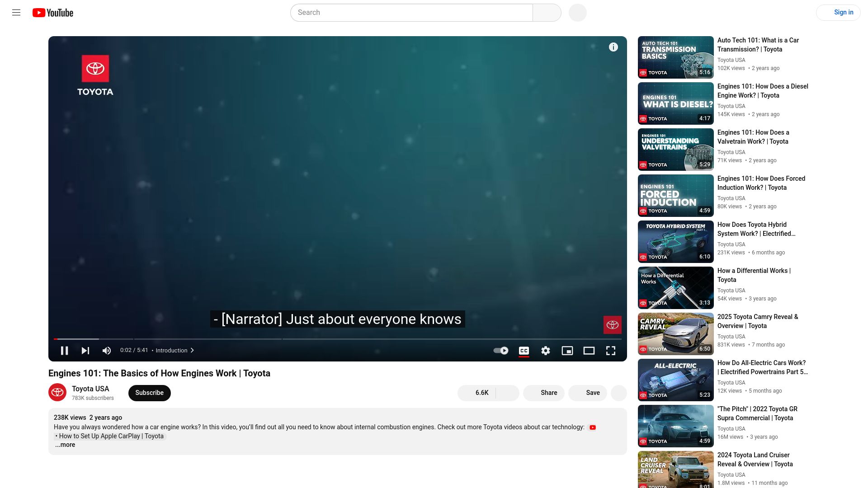This screenshot has height=488, width=868.
Task: Open Toyota USA channel avatar
Action: coord(57,392)
